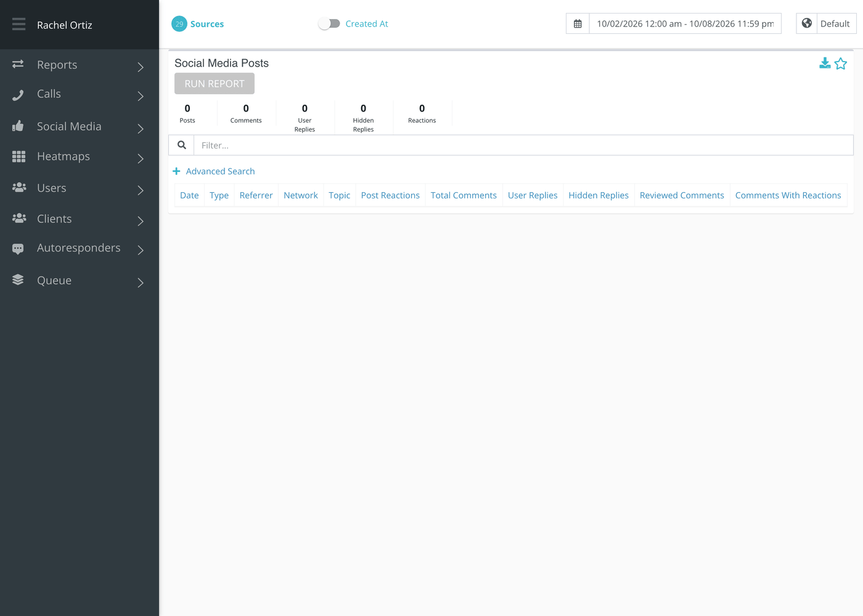Open the 29 Sources selector

coord(197,24)
